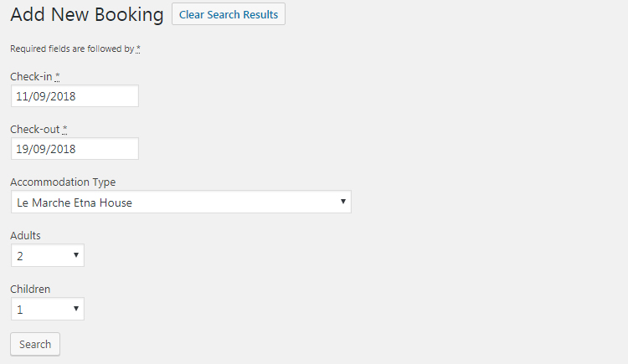Focus the Check-out date field
The height and width of the screenshot is (364, 628).
pyautogui.click(x=75, y=149)
